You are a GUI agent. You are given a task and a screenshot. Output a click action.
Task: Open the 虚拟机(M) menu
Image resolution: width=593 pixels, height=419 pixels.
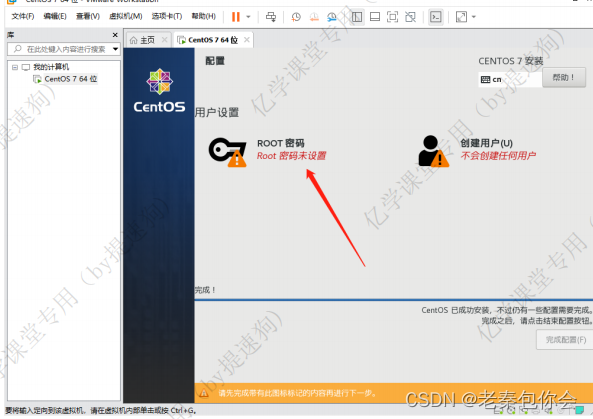coord(126,16)
